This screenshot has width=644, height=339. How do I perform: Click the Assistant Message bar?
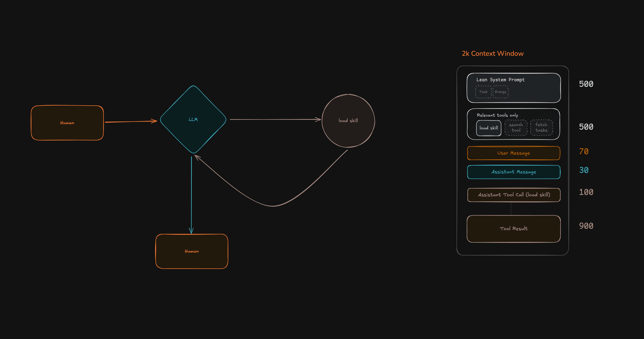click(514, 172)
